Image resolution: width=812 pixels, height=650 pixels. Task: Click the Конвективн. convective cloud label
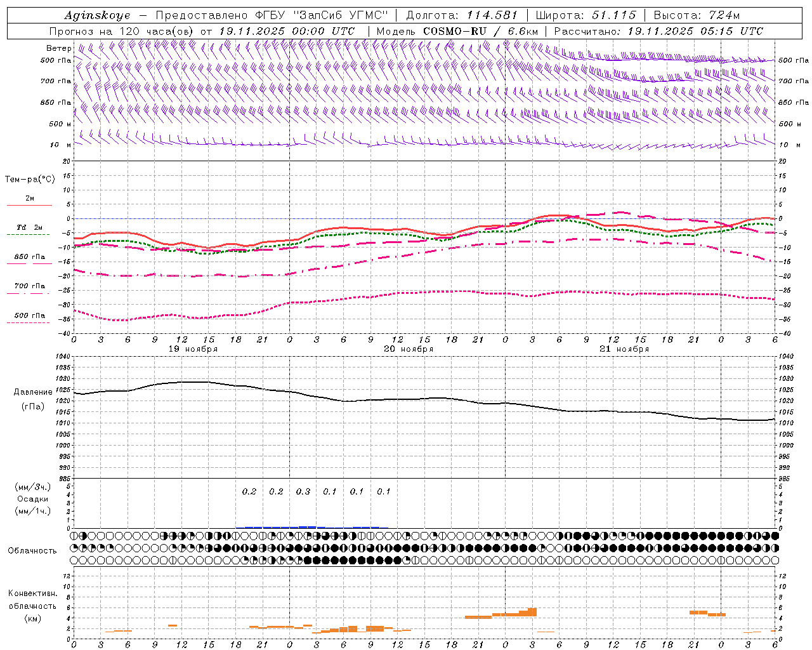click(x=33, y=594)
